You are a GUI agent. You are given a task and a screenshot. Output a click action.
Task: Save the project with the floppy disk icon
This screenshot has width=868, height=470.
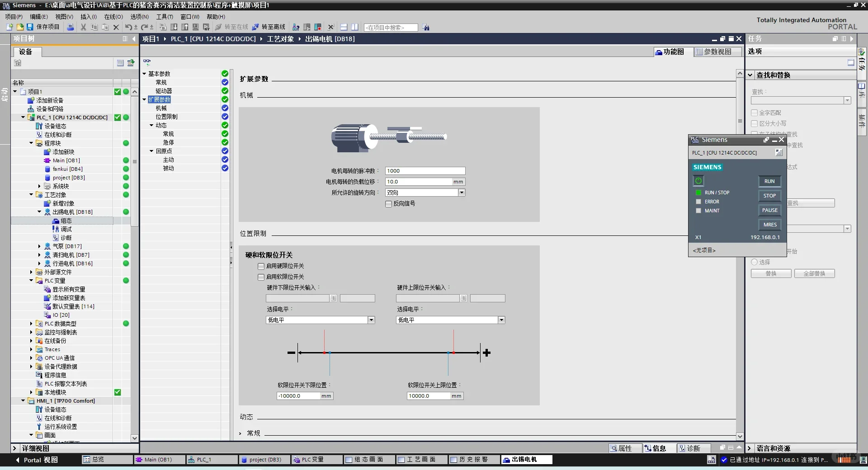pyautogui.click(x=30, y=27)
